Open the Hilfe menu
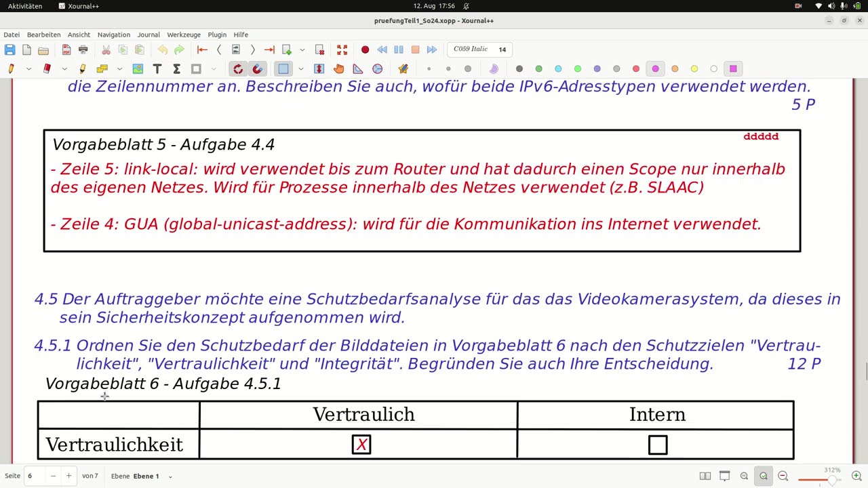Screen dimensions: 868x488 click(241, 35)
